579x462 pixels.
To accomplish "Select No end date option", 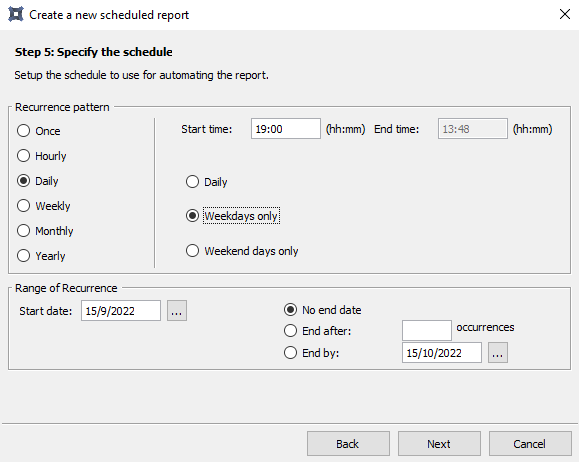I will [322, 310].
